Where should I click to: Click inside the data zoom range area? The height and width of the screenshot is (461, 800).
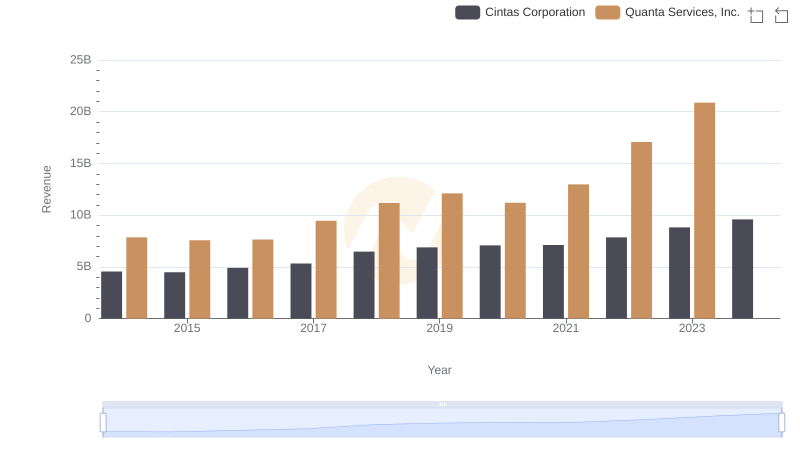[442, 423]
